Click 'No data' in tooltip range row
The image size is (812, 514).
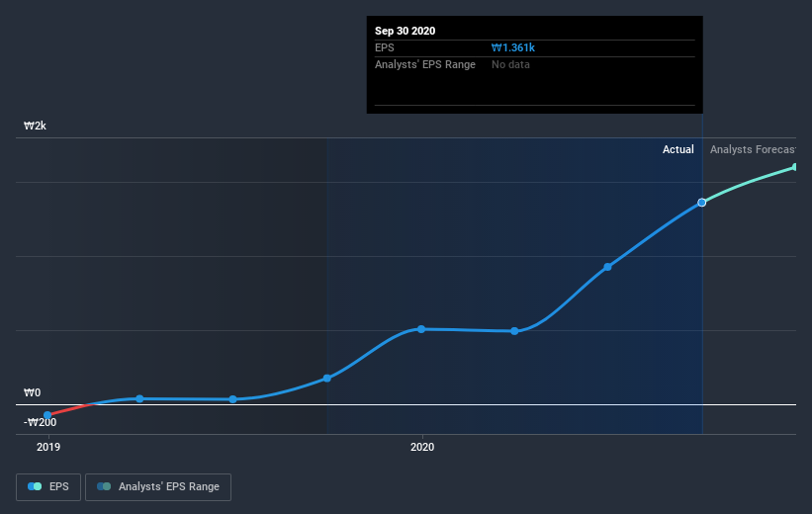[510, 64]
